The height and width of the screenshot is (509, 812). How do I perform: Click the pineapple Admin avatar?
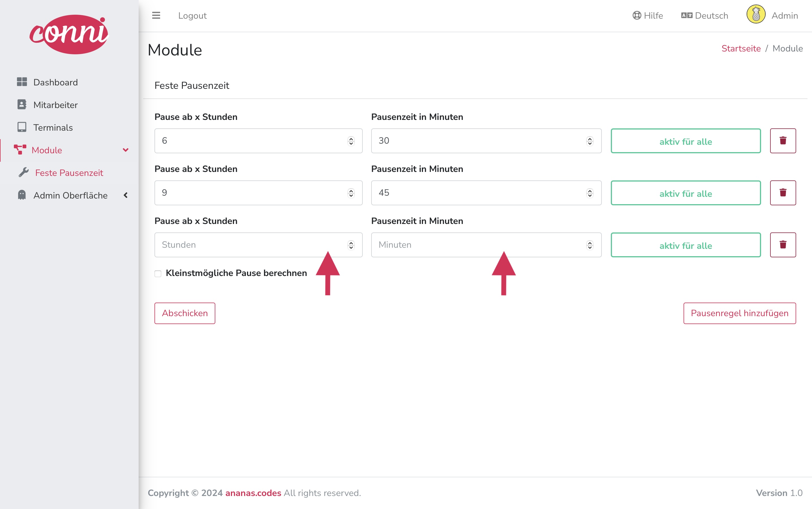tap(756, 14)
